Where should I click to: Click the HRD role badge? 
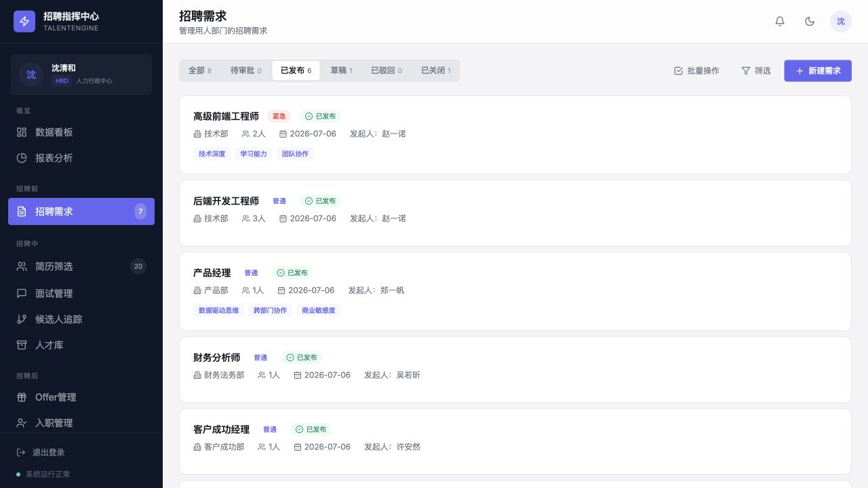pyautogui.click(x=62, y=81)
